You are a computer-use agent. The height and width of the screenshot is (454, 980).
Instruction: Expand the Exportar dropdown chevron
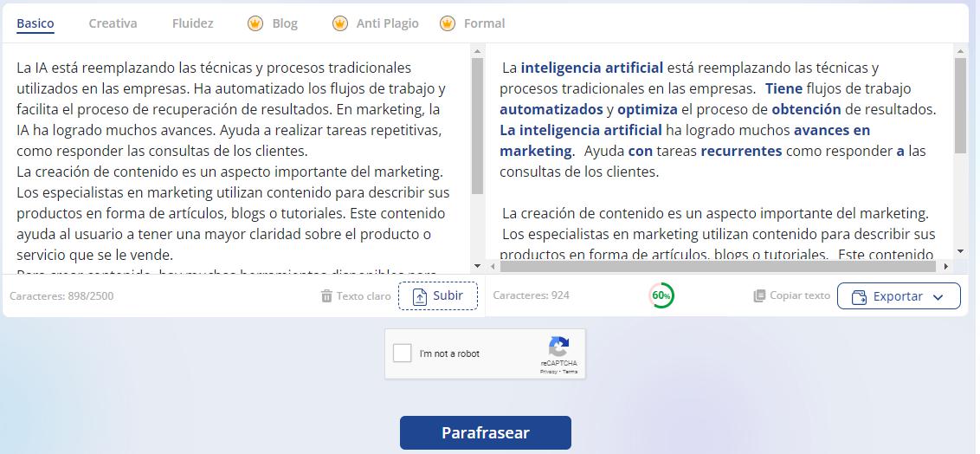coord(938,296)
